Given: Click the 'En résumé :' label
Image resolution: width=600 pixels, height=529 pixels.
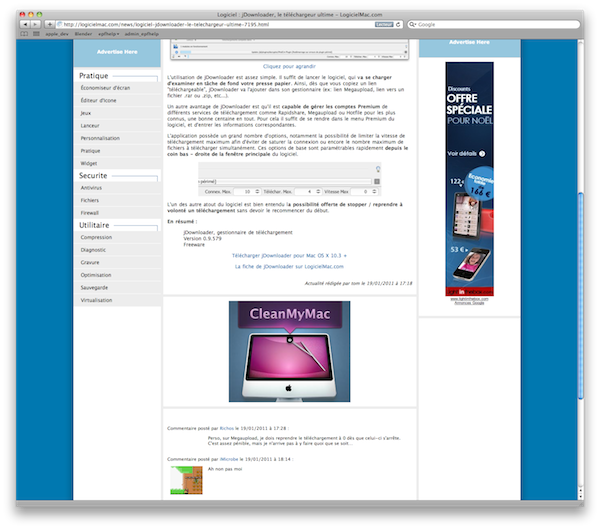Looking at the screenshot, I should [182, 222].
